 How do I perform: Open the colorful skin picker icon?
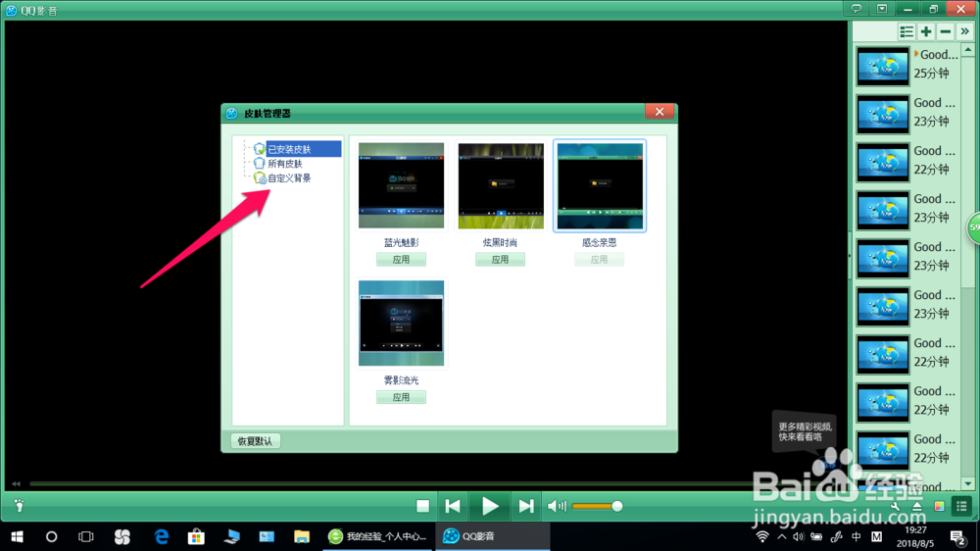point(939,507)
